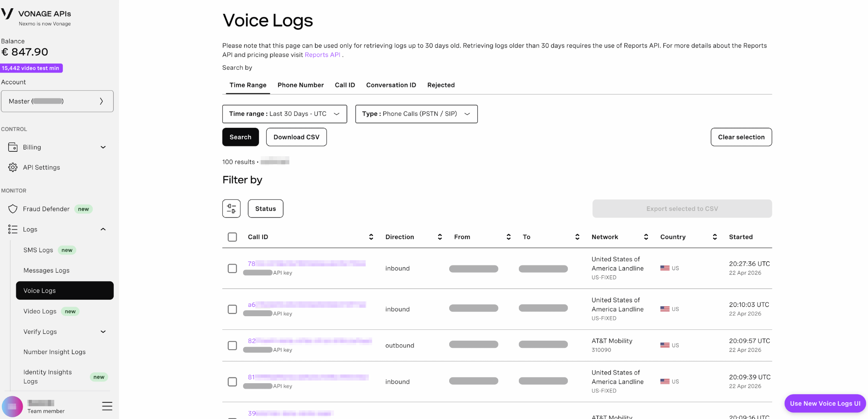Check the row starting with 81
The width and height of the screenshot is (868, 419).
(232, 382)
